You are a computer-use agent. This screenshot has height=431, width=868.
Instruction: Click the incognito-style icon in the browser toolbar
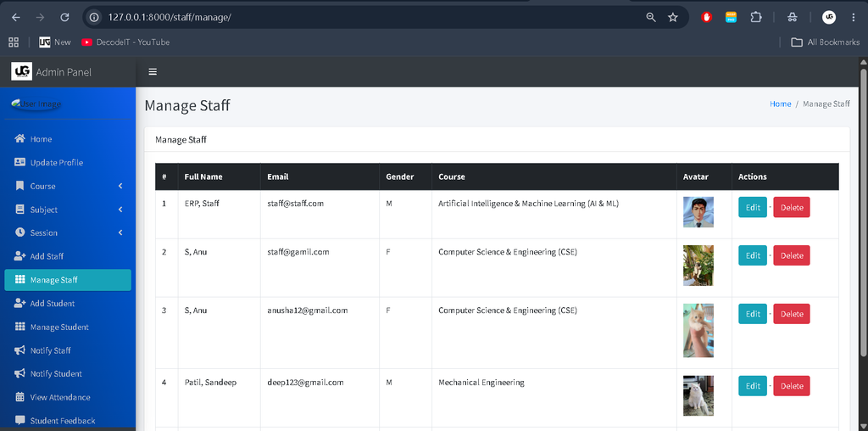point(793,17)
